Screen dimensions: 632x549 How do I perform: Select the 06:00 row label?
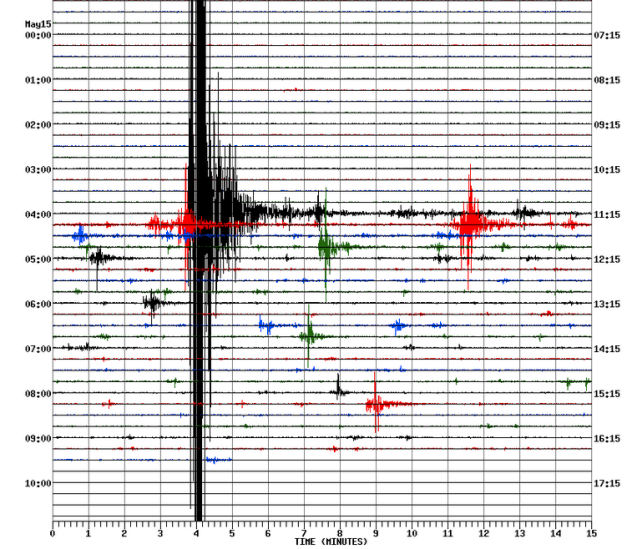click(38, 304)
